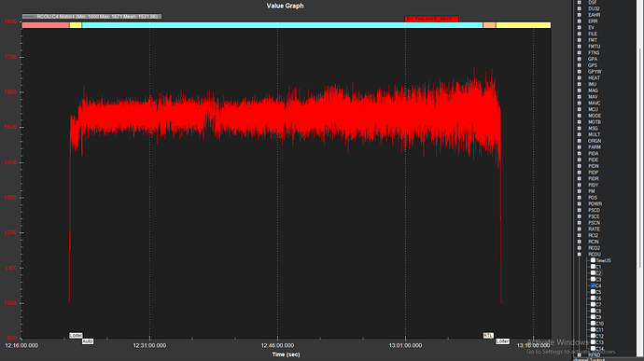Screen dimensions: 644x361
Task: Uncheck the C4 channel checkbox
Action: click(593, 285)
